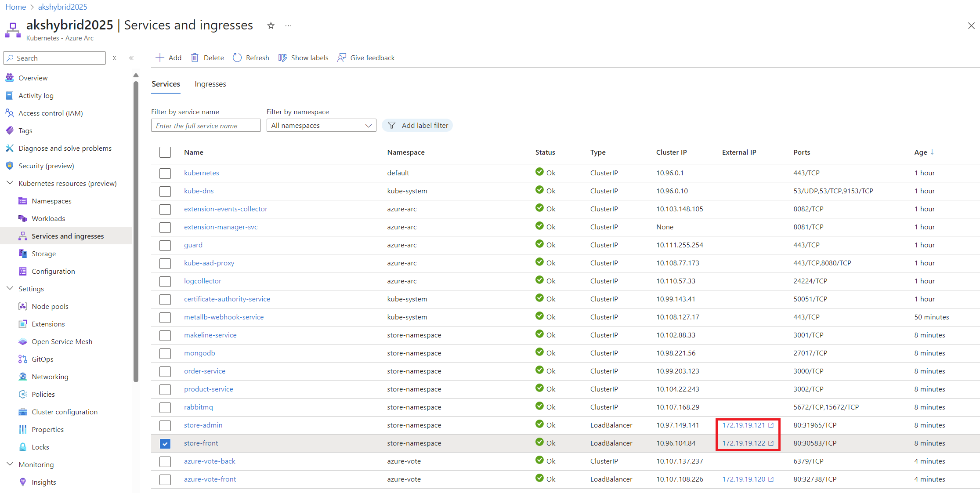The height and width of the screenshot is (493, 980).
Task: Collapse Kubernetes resources (preview) section
Action: coord(10,183)
